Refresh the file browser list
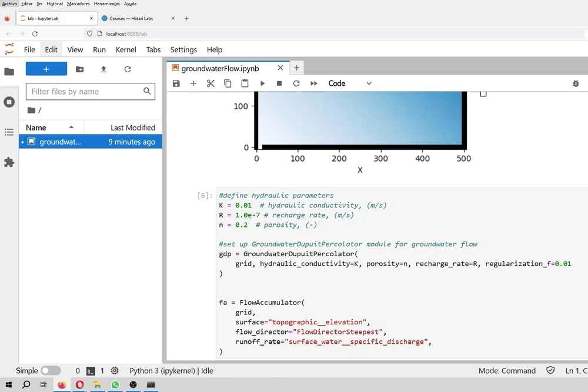 128,69
